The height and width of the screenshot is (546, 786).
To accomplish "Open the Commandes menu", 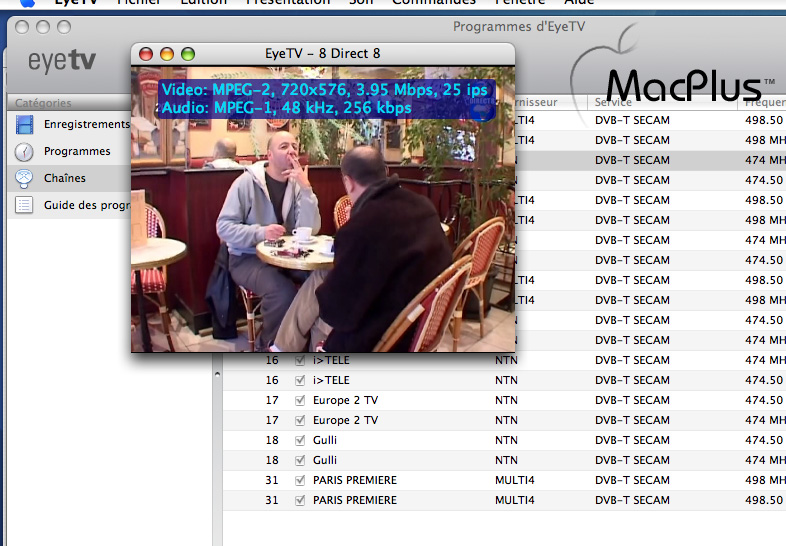I will [x=434, y=2].
